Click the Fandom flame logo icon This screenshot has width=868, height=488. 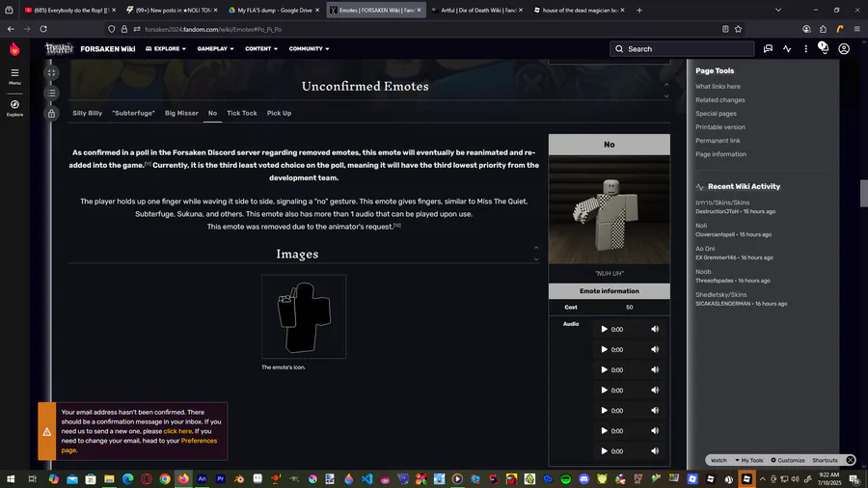(x=14, y=49)
